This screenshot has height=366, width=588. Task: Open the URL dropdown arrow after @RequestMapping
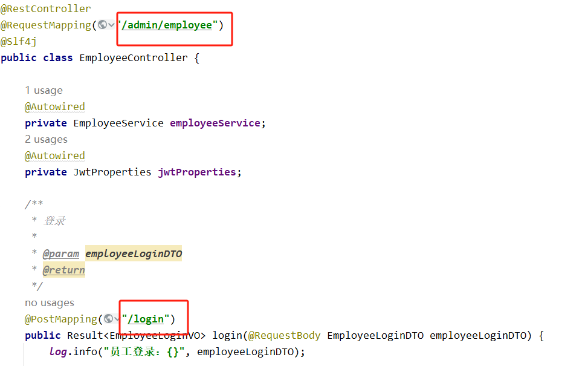pyautogui.click(x=112, y=25)
